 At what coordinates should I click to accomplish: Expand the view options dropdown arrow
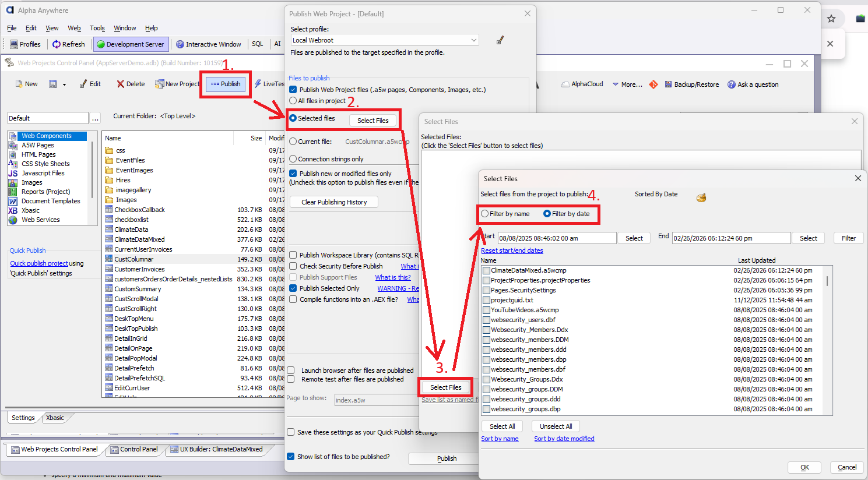pos(64,84)
